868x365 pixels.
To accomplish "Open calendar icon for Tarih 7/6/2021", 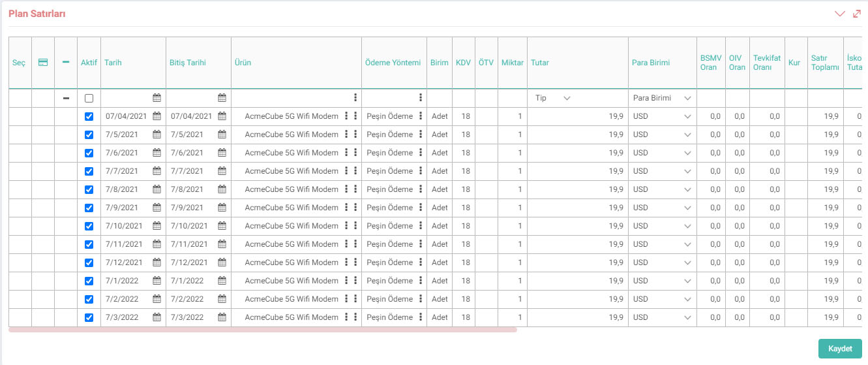I will point(157,153).
